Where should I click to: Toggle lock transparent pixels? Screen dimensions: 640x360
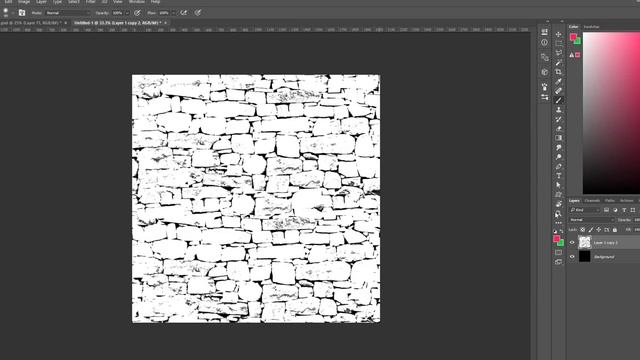pos(583,230)
